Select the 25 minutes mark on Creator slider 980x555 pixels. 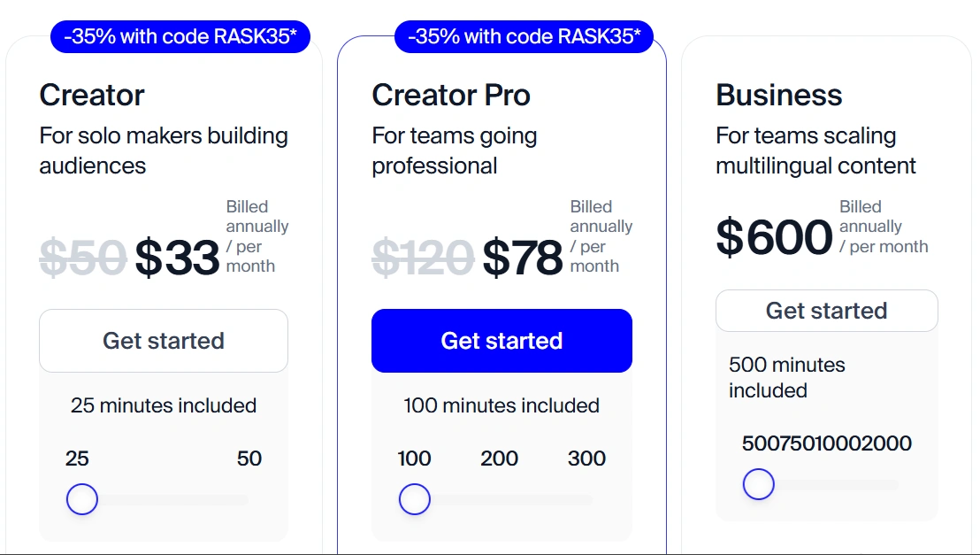(x=77, y=459)
